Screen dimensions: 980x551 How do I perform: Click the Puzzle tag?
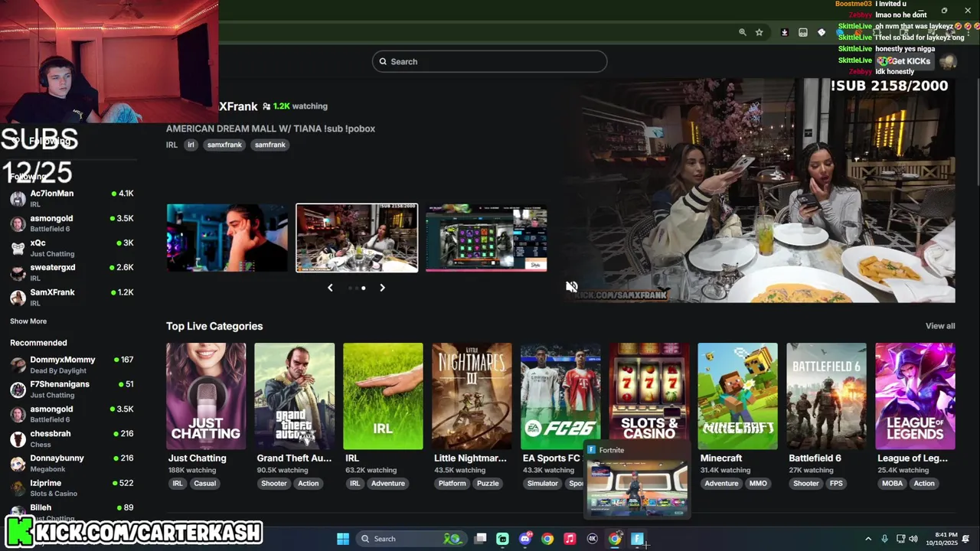click(488, 484)
